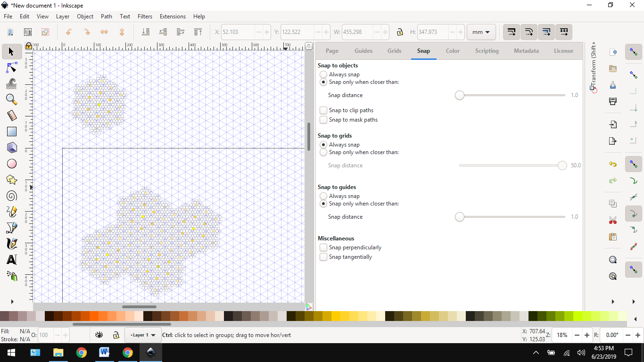Click the Print icon in right toolbar
This screenshot has width=644, height=362.
pos(613,101)
